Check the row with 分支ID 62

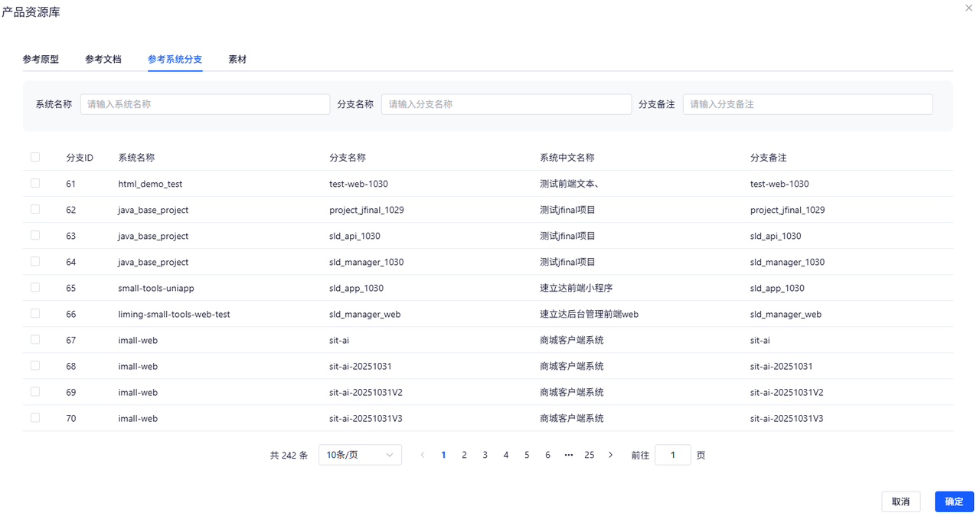tap(35, 209)
